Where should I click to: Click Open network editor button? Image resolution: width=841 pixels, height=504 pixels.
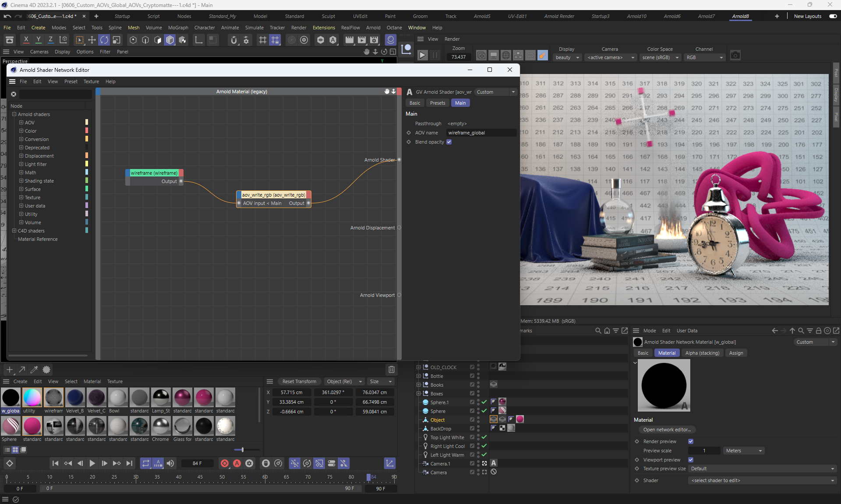667,430
